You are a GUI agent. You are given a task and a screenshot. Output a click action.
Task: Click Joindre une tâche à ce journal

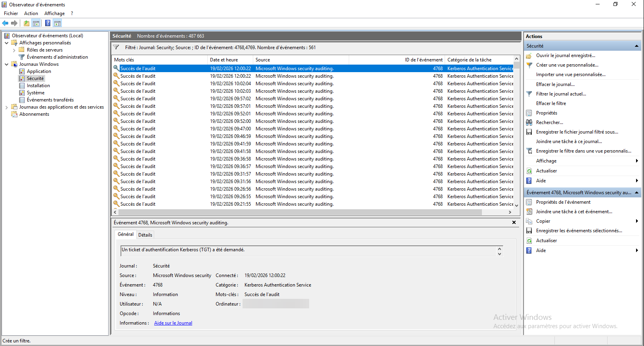coord(569,141)
